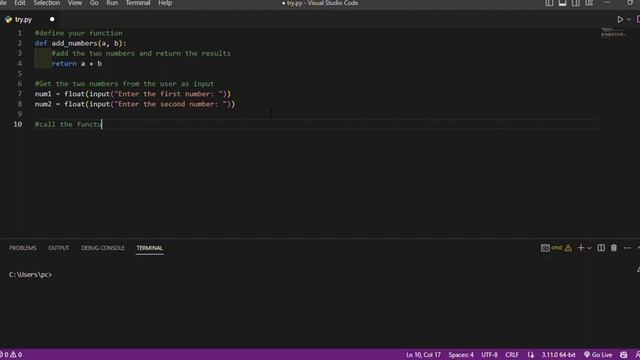Click the 'def add_numbers(a, b):' line
640x360 pixels.
(x=81, y=43)
